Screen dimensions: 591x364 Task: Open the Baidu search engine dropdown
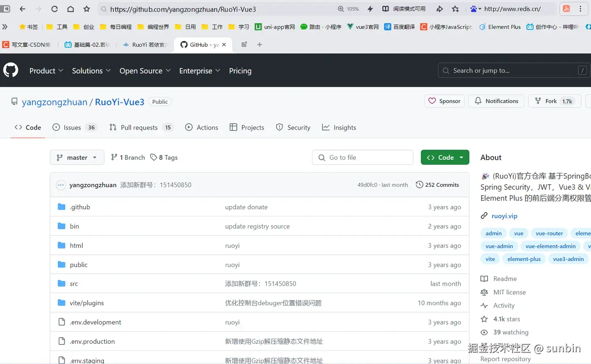pos(476,9)
